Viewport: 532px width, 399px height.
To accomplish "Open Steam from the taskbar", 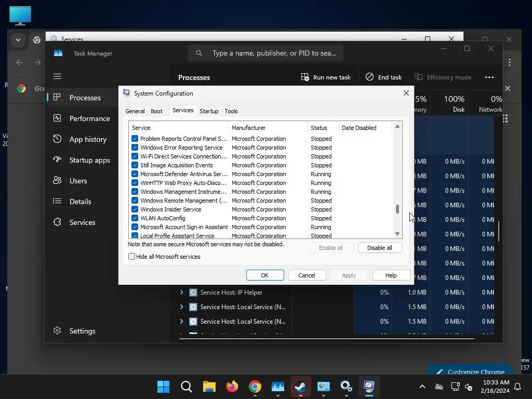I will 300,387.
